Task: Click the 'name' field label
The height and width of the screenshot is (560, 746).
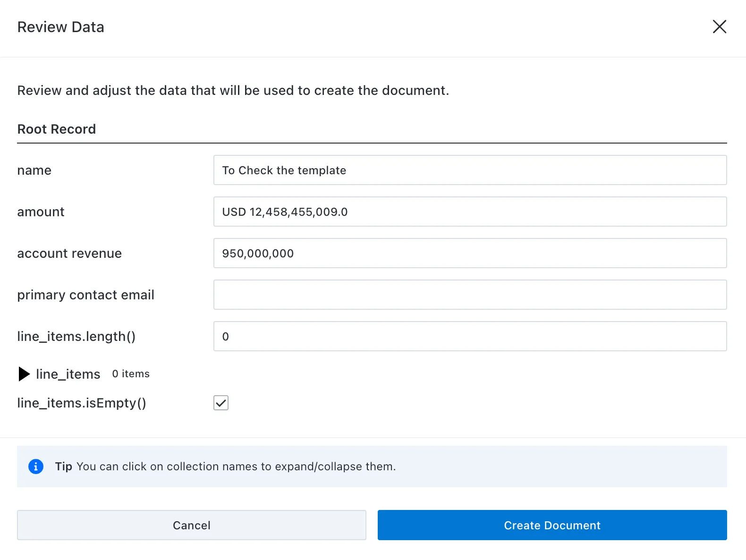Action: click(34, 170)
